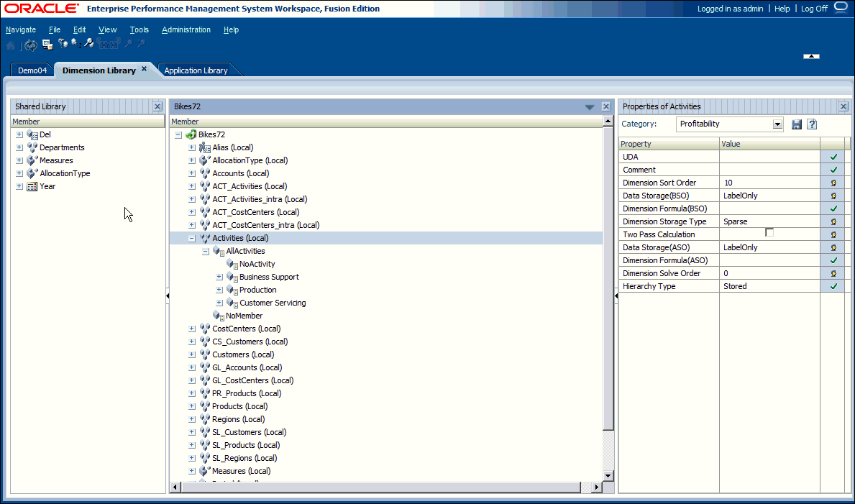This screenshot has height=504, width=855.
Task: Click the toolbar icon with magnifier over cube
Action: click(x=89, y=43)
